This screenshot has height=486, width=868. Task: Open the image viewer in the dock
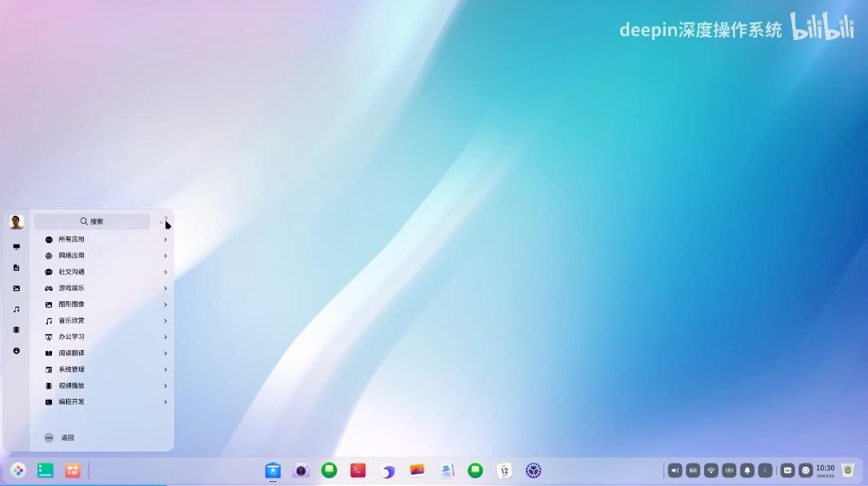pyautogui.click(x=416, y=471)
